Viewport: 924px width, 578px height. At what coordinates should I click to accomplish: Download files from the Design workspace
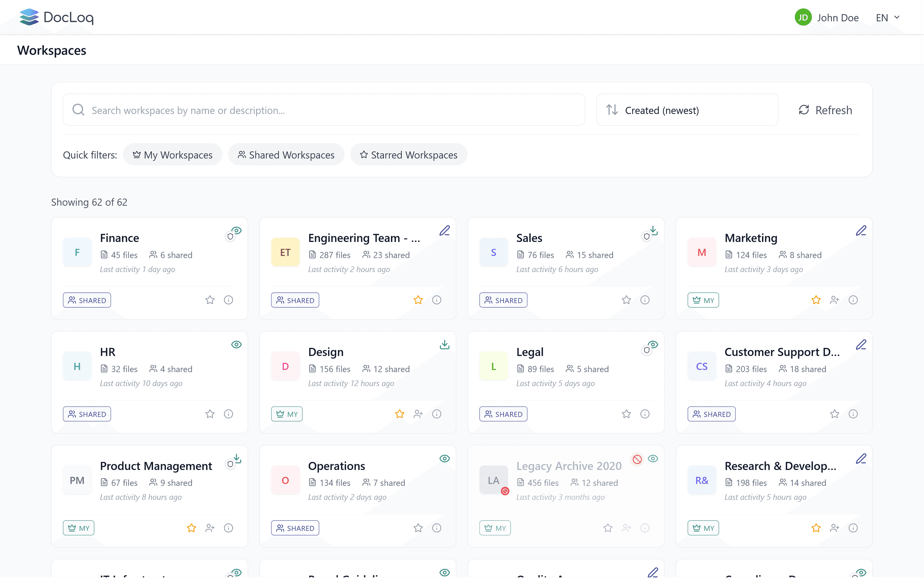tap(444, 344)
